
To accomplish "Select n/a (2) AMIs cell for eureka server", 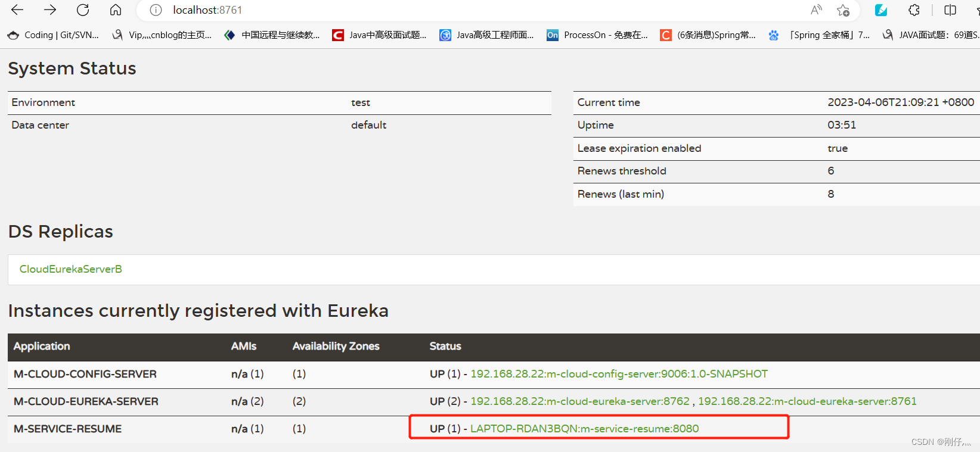I will [247, 401].
